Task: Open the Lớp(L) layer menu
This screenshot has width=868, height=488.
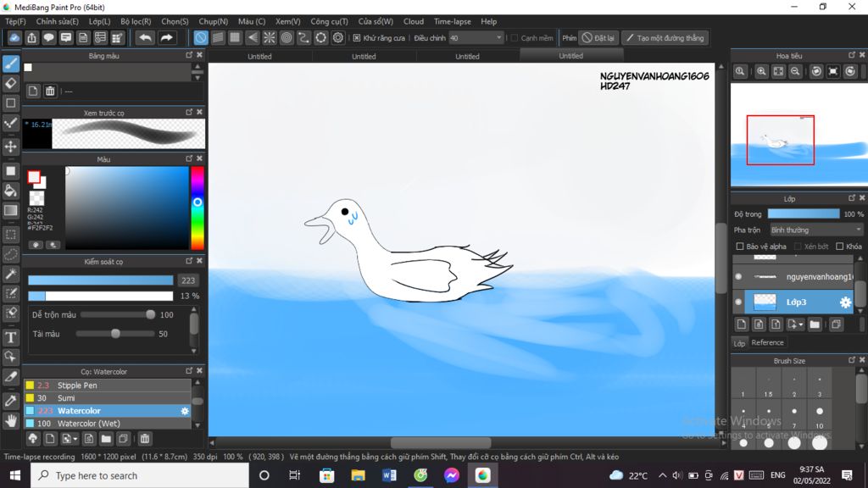Action: [x=100, y=21]
